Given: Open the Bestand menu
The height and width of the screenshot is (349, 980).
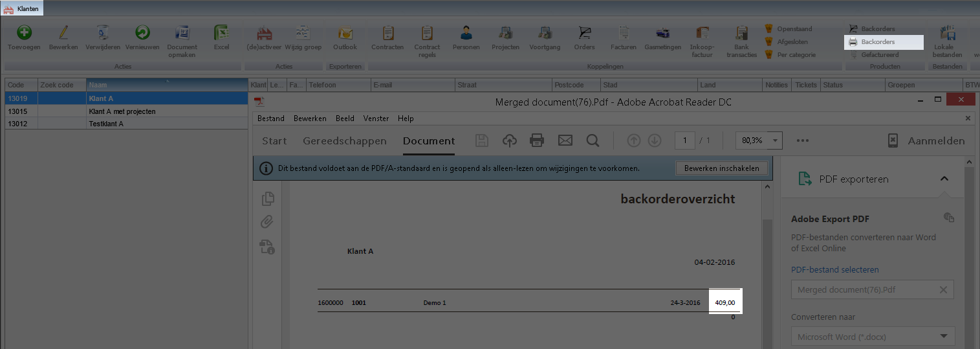Looking at the screenshot, I should click(x=270, y=118).
